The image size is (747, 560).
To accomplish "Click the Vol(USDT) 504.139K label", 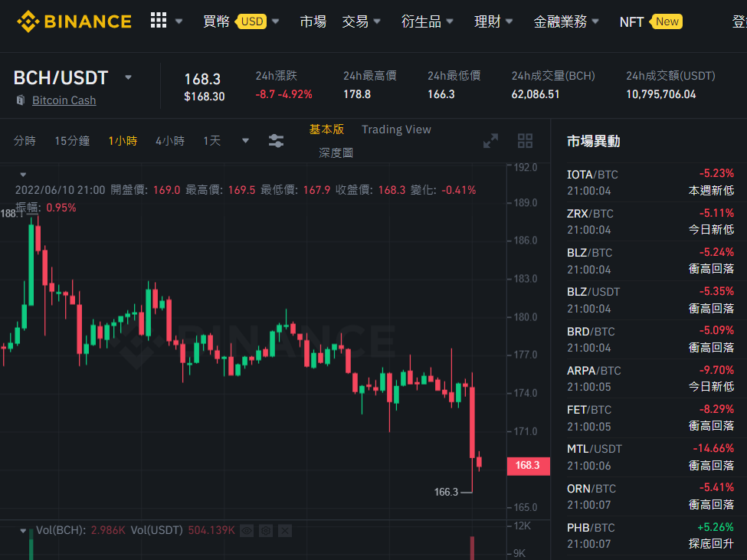I will 183,530.
